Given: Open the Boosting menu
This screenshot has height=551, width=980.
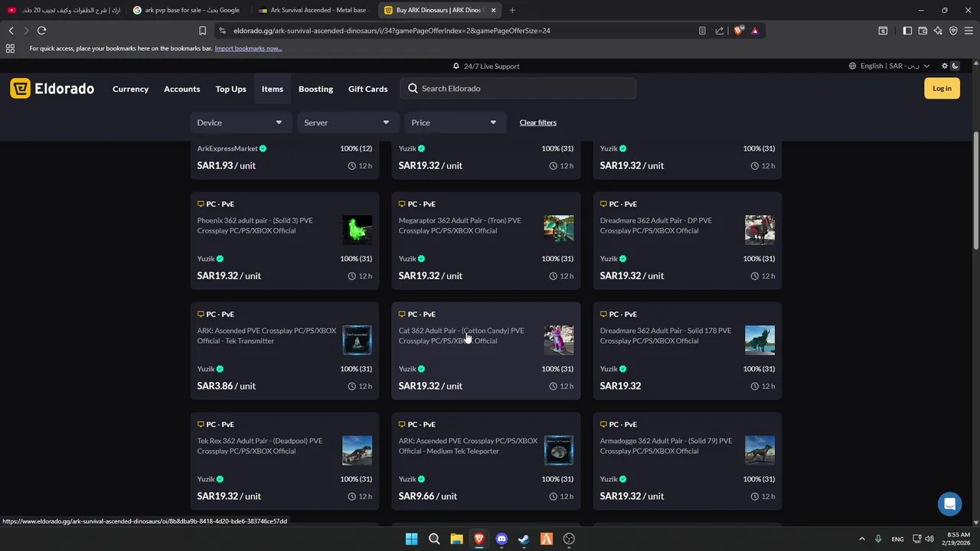Looking at the screenshot, I should coord(315,89).
